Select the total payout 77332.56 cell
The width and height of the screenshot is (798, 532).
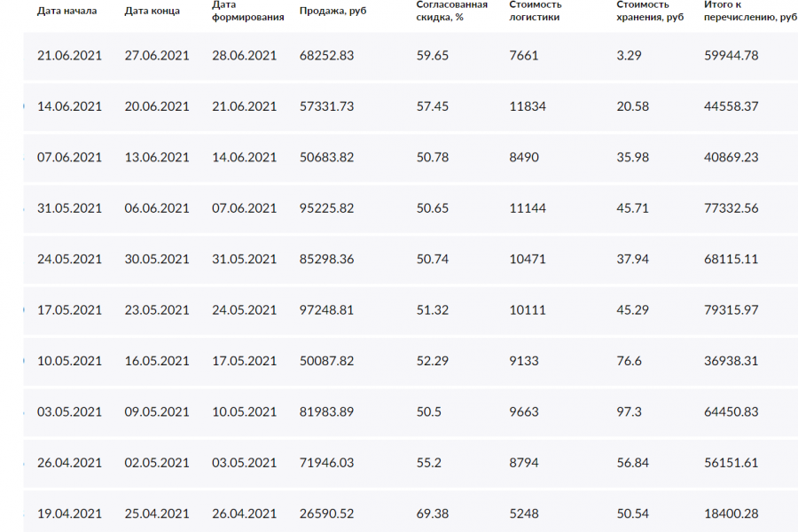point(731,208)
